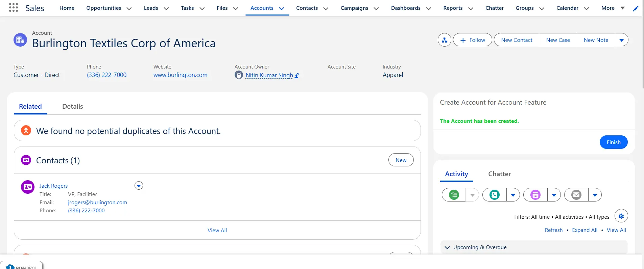Click the Follow button

coord(472,40)
